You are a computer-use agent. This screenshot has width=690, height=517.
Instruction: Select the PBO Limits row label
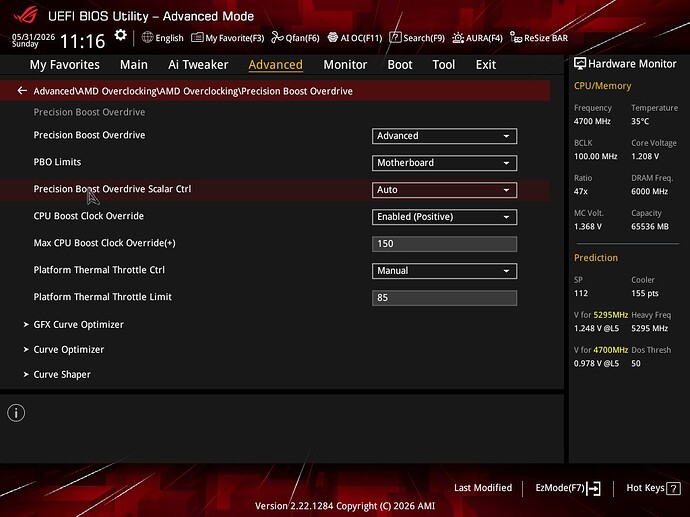tap(57, 162)
